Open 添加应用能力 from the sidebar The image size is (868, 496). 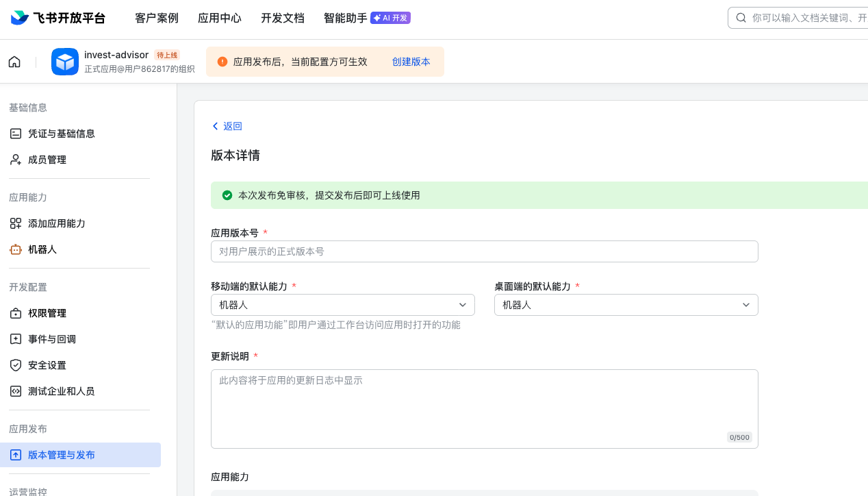point(15,223)
